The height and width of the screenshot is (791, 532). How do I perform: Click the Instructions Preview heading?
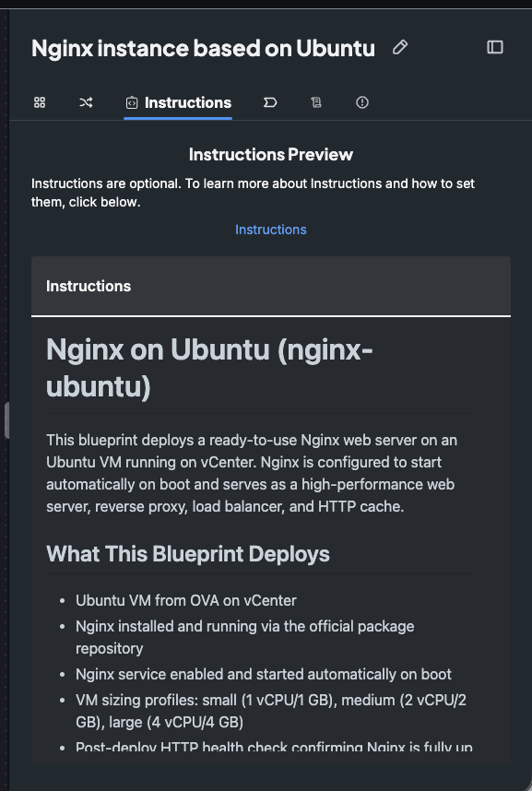pos(270,154)
